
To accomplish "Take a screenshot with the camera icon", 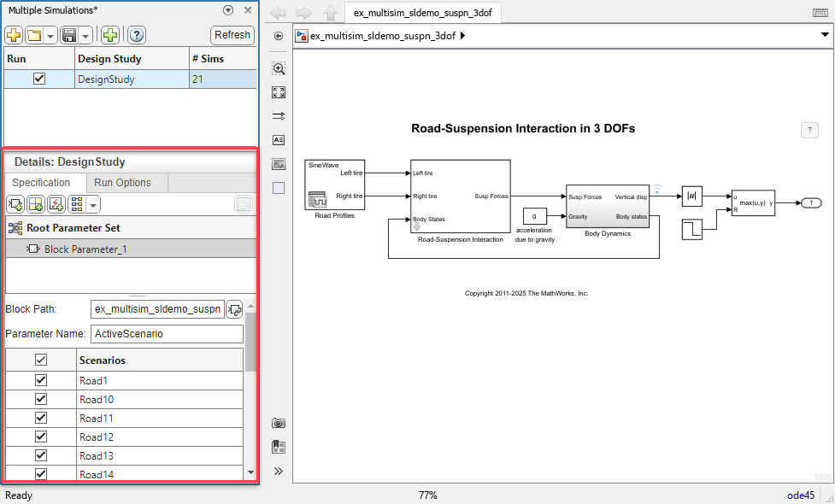I will click(x=279, y=423).
